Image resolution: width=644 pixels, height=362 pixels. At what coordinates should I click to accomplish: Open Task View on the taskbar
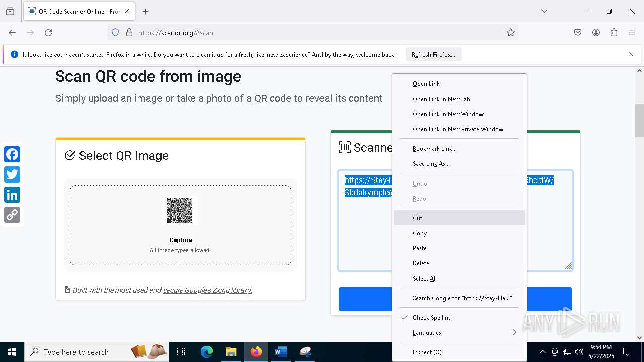pos(181,352)
